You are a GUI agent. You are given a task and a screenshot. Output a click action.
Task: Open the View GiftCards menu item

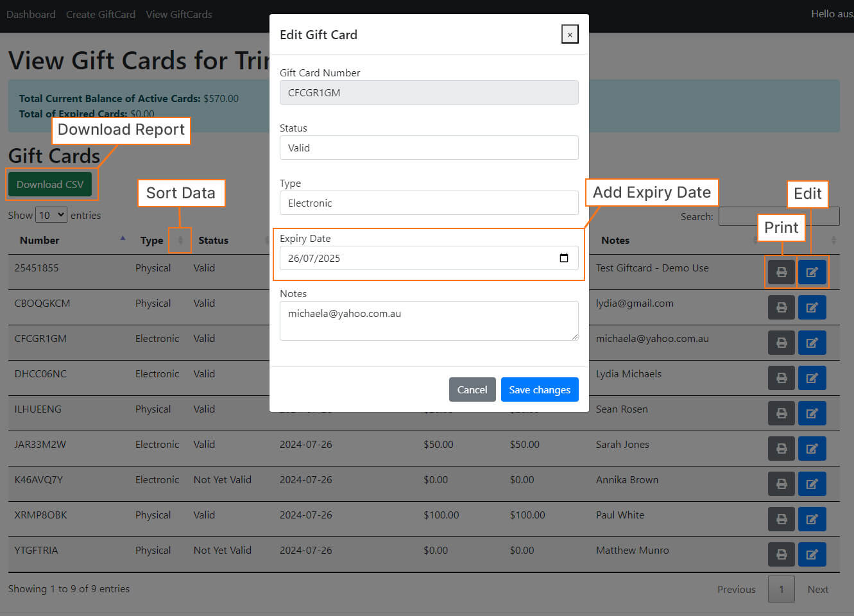pyautogui.click(x=179, y=14)
